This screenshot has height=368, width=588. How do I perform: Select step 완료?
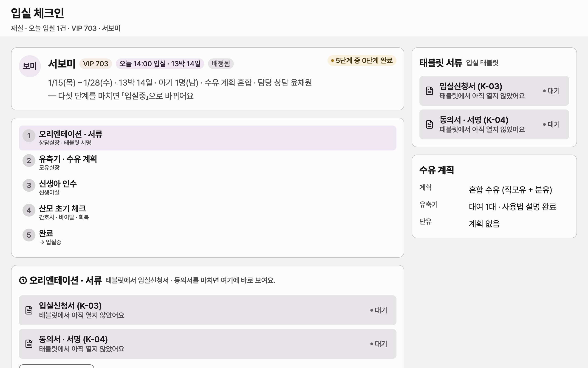(x=207, y=237)
